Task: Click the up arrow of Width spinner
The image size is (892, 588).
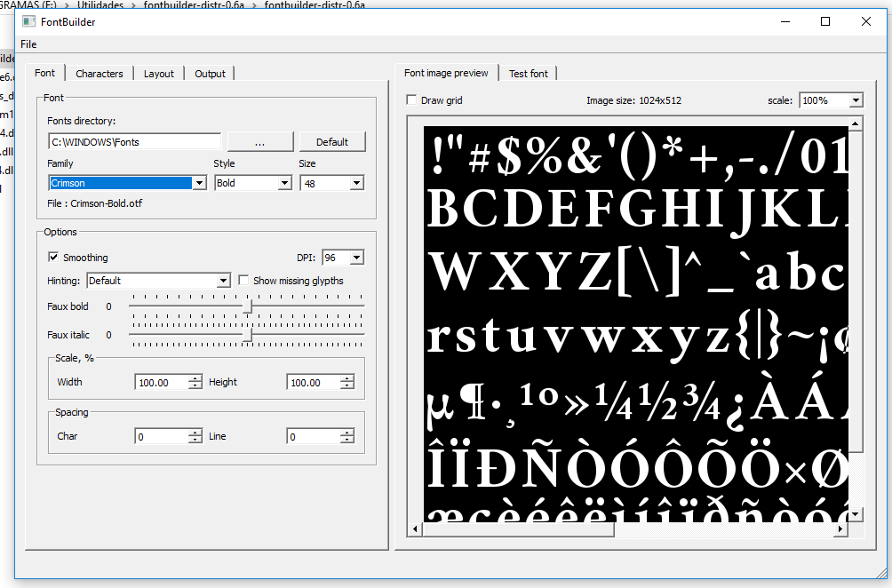Action: tap(195, 378)
